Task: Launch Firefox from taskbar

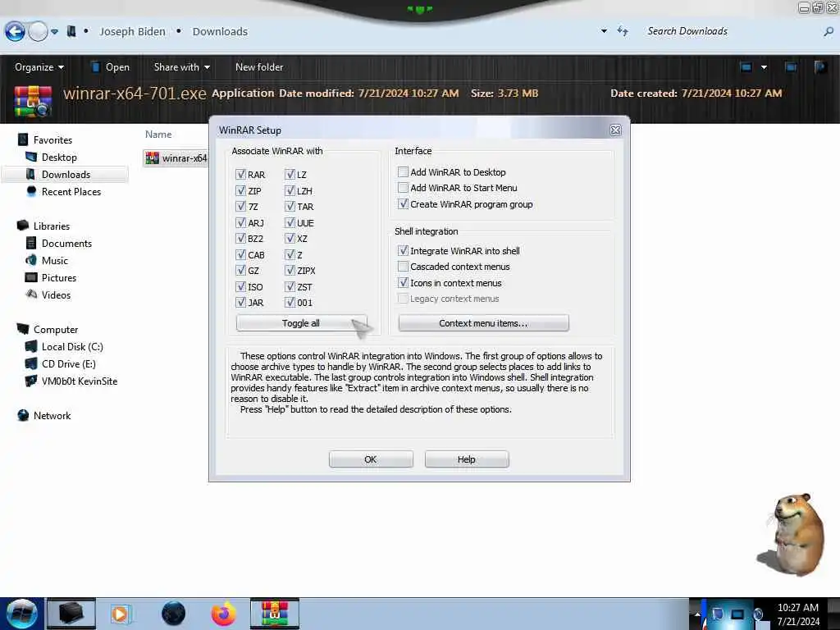Action: click(x=223, y=614)
